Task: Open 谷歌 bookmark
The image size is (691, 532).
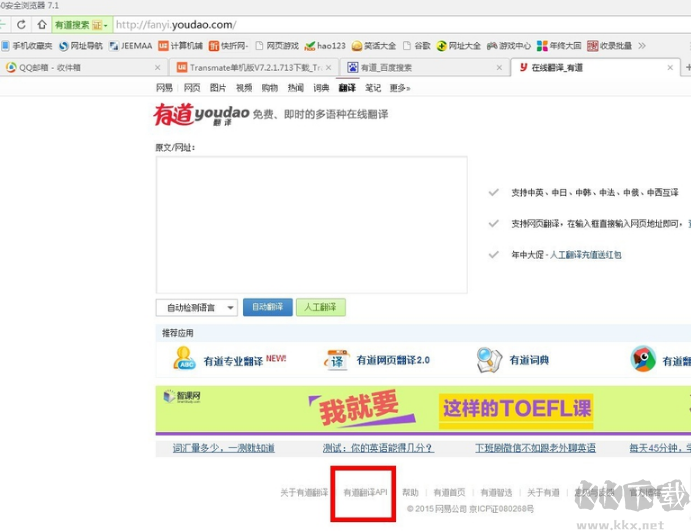Action: click(417, 46)
